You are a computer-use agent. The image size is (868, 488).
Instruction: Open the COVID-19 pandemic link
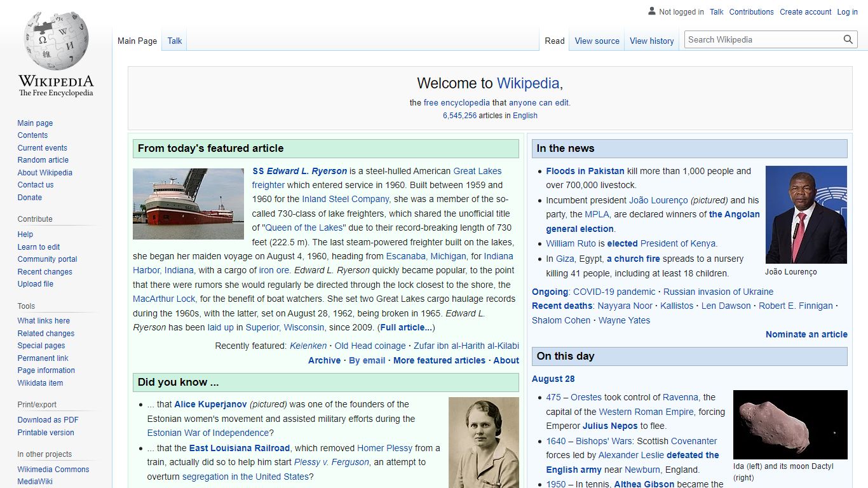[614, 292]
